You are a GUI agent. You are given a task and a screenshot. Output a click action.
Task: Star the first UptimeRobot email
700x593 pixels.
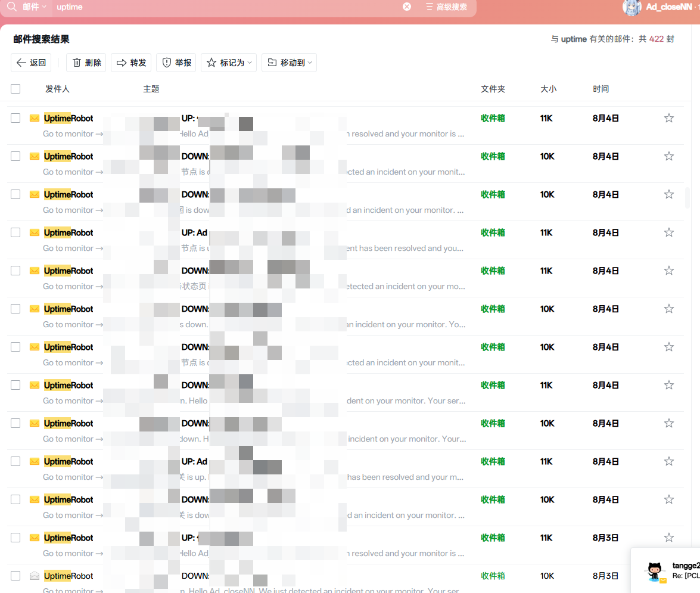click(668, 118)
